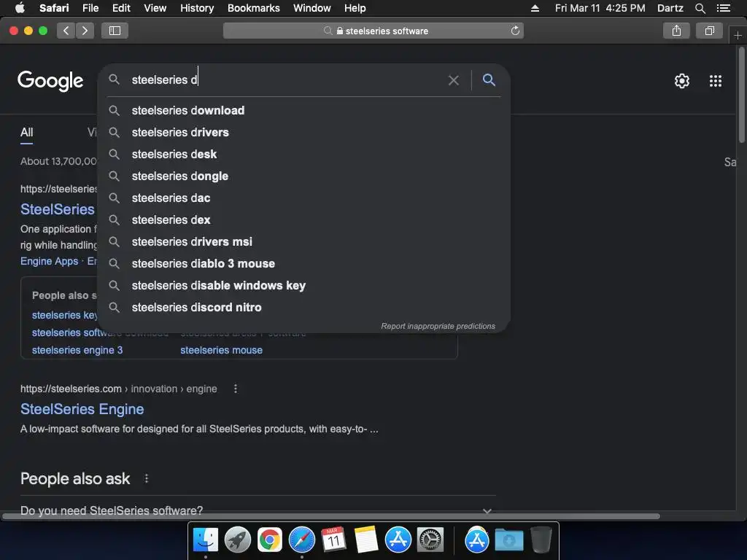Open the Downloads folder in the dock
The height and width of the screenshot is (560, 747).
(508, 540)
